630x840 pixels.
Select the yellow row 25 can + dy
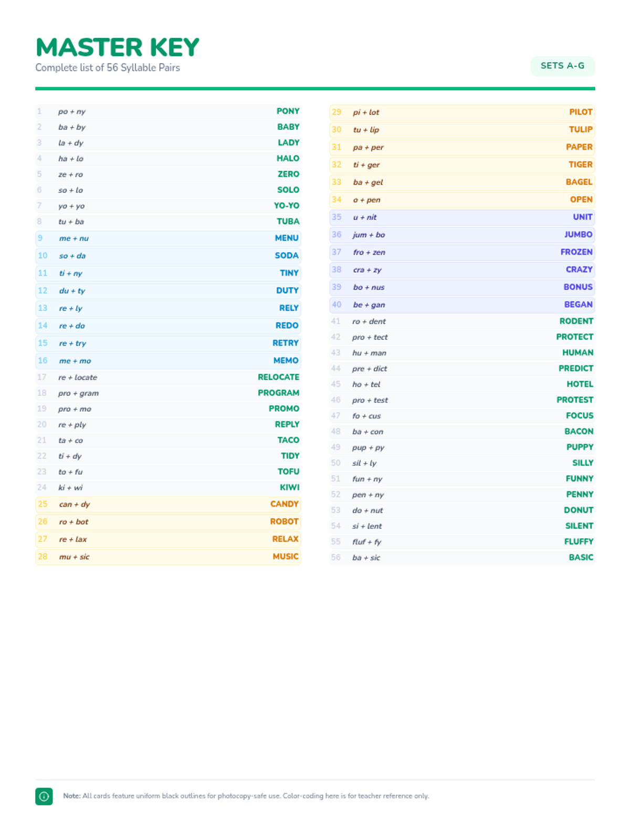click(168, 505)
